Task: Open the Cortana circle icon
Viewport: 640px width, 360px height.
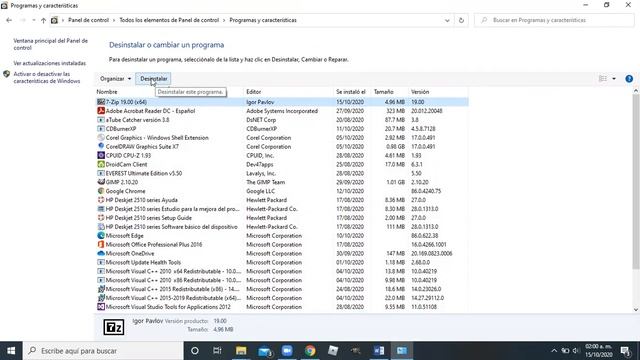Action: (195, 351)
